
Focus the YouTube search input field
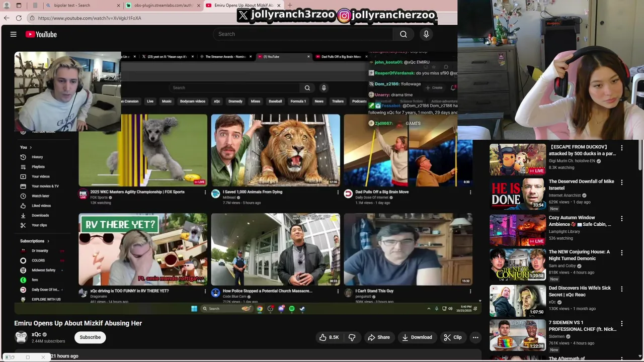pos(303,34)
